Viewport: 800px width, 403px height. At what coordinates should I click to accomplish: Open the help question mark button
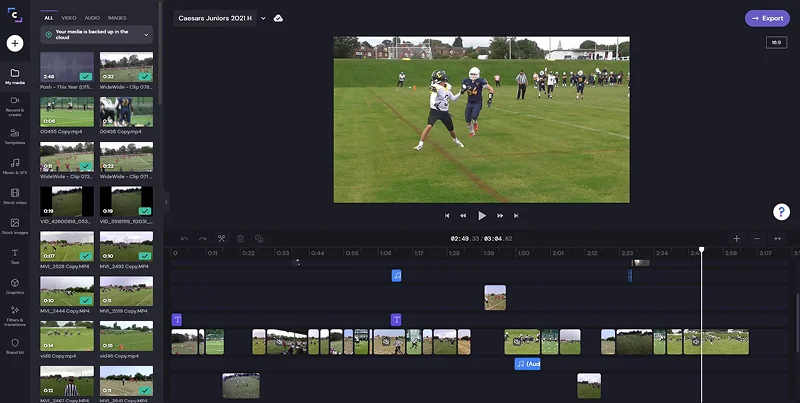coord(782,212)
